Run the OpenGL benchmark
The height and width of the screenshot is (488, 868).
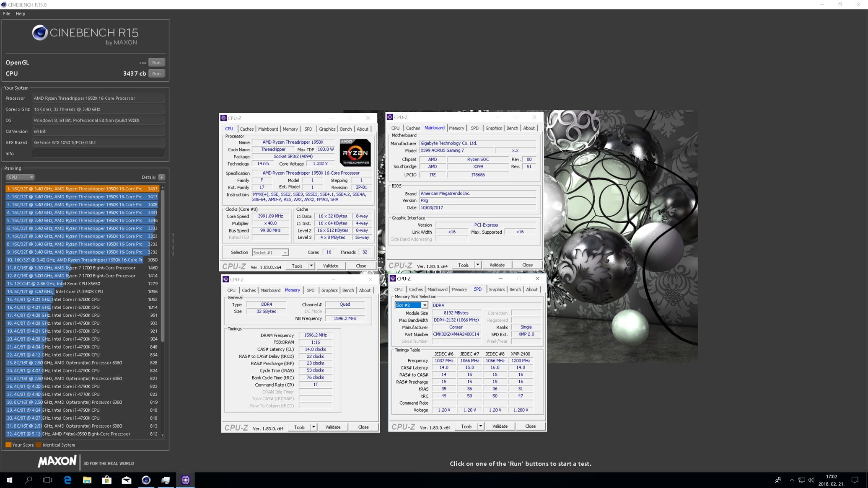click(156, 62)
